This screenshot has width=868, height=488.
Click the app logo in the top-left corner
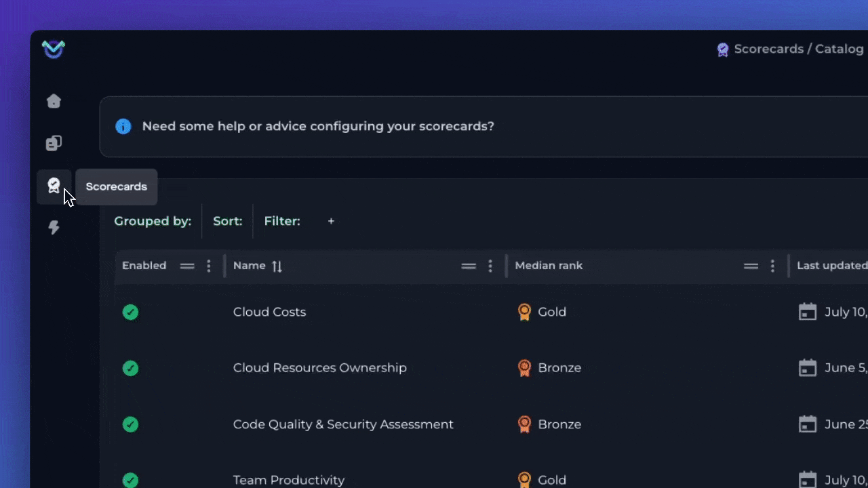click(53, 49)
